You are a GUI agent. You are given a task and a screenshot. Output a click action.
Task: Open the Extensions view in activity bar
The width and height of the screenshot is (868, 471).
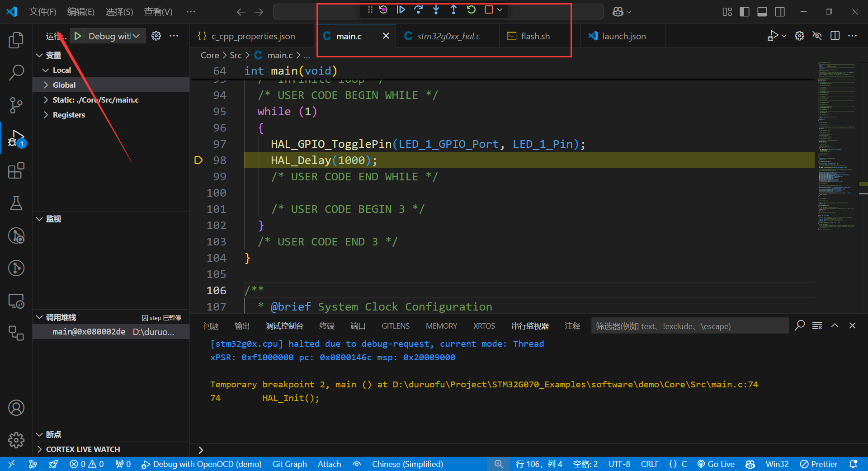pyautogui.click(x=16, y=171)
